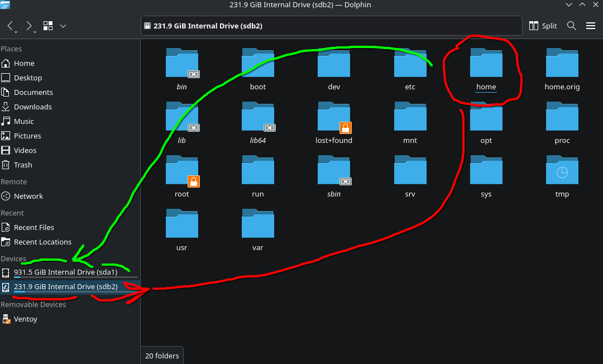Click the Devices section header

click(13, 258)
